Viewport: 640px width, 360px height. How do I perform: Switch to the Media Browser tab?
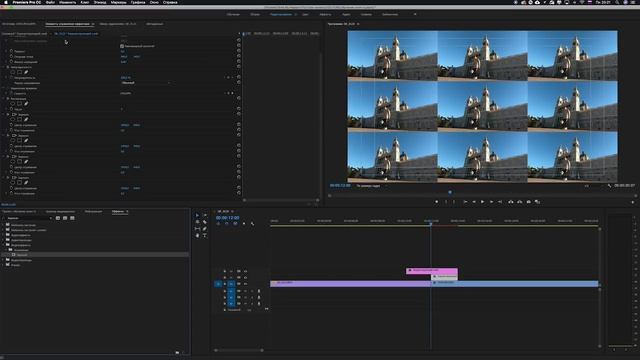pyautogui.click(x=60, y=211)
